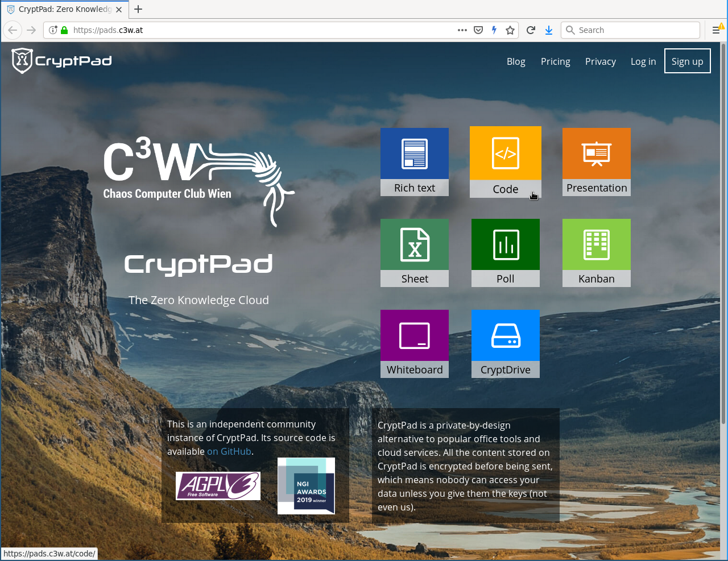Screen dimensions: 728x561
Task: Open the page actions three-dot menu
Action: tap(462, 30)
